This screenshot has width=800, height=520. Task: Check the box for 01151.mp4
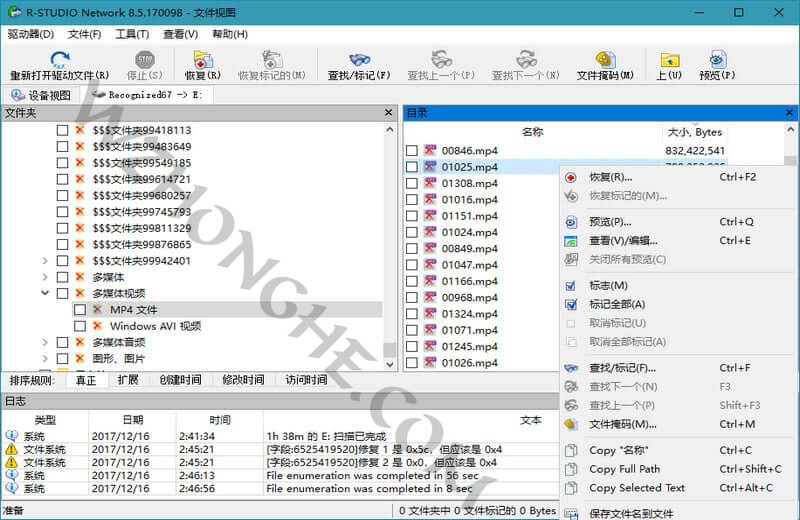point(412,216)
